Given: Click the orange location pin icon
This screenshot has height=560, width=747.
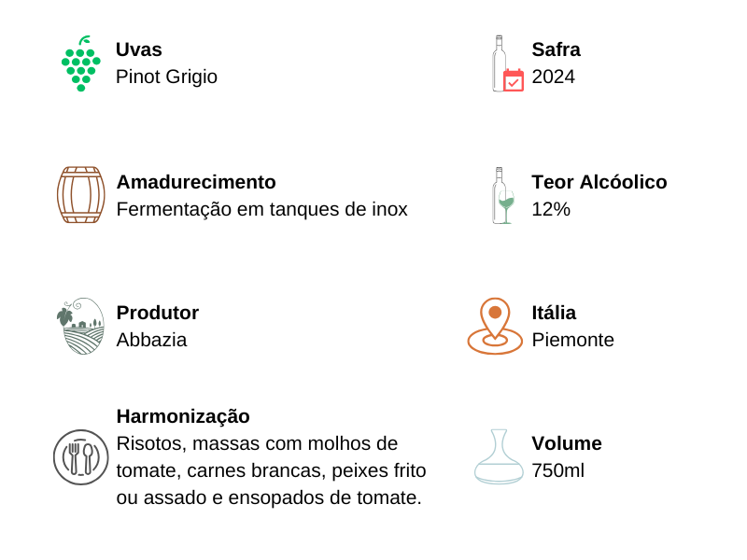Looking at the screenshot, I should 495,326.
